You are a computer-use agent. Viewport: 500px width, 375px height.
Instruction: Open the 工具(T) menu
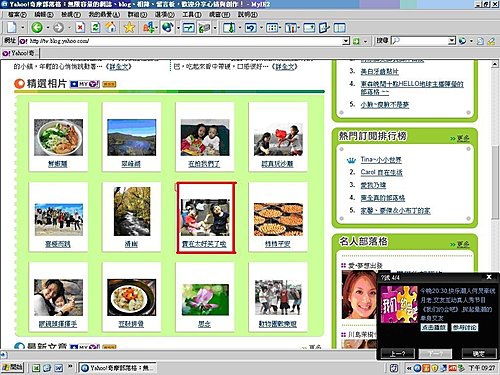(191, 15)
